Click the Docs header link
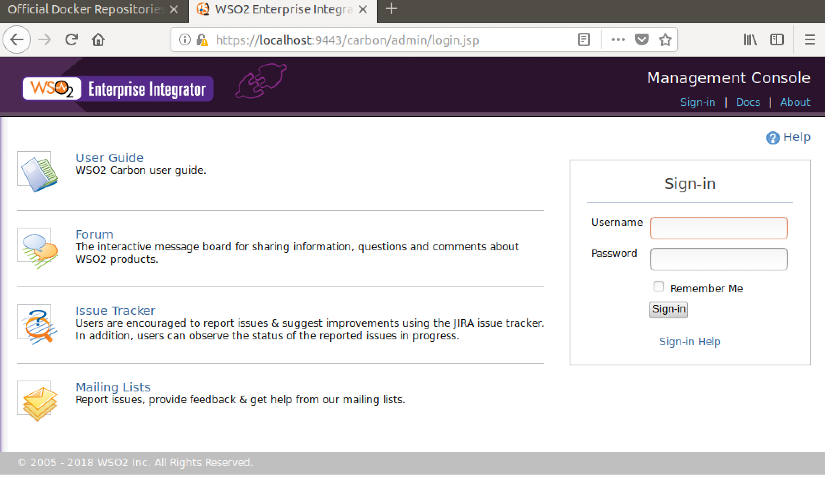The width and height of the screenshot is (825, 504). click(x=748, y=102)
